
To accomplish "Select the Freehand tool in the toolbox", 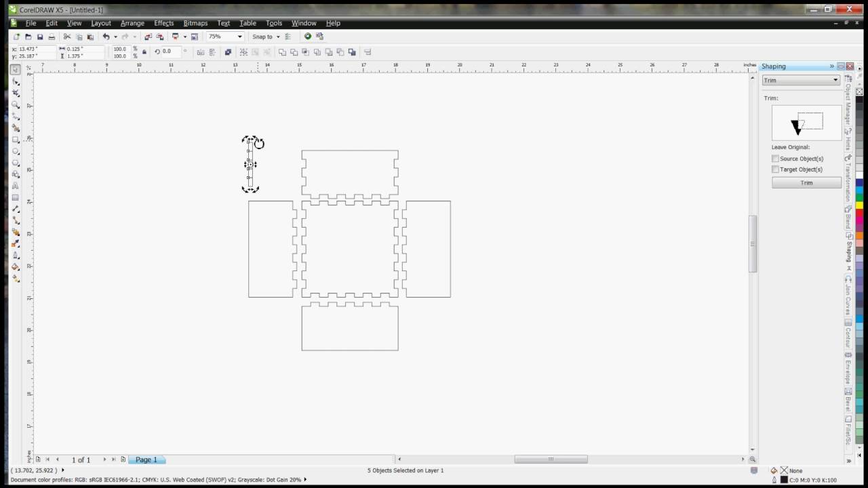I will (x=16, y=116).
